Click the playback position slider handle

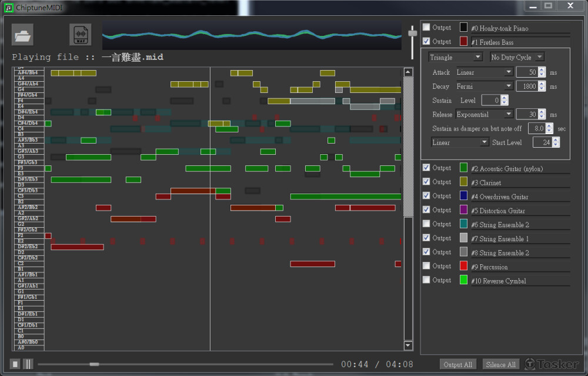(94, 364)
